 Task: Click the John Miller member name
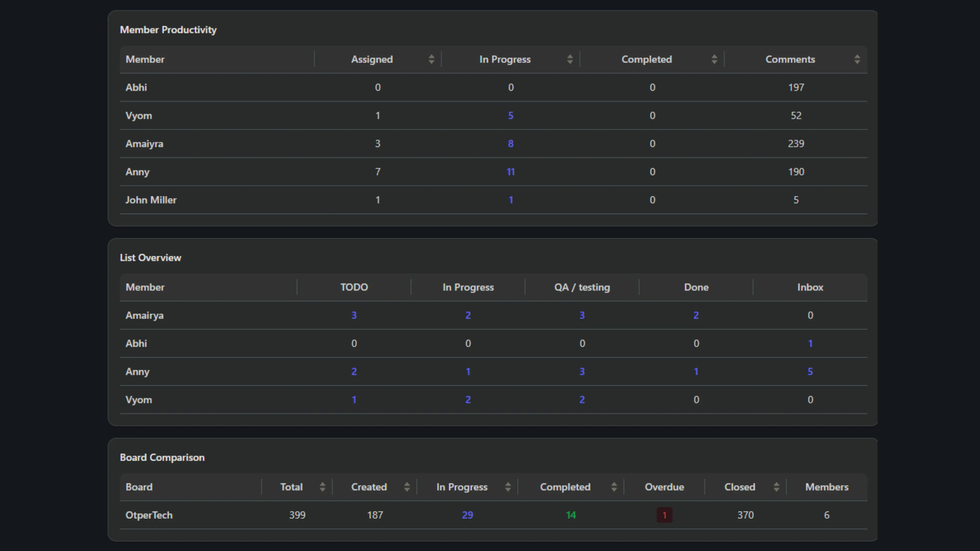pos(151,200)
